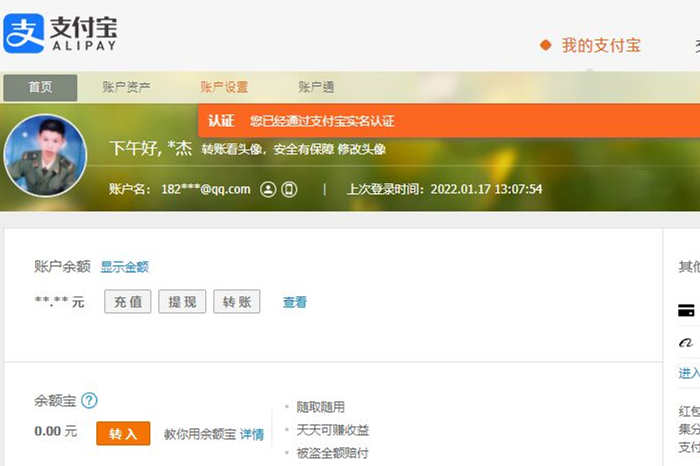Click the 提现 button

182,302
